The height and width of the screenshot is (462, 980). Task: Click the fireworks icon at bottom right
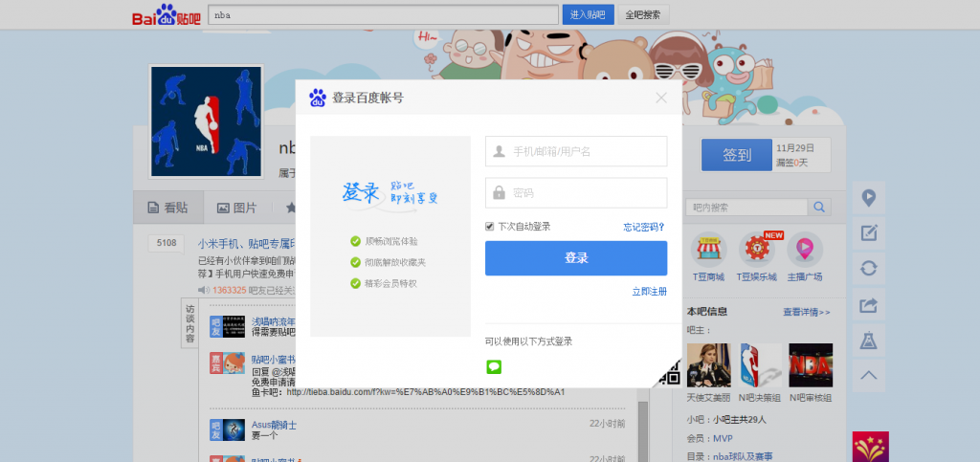pyautogui.click(x=870, y=447)
